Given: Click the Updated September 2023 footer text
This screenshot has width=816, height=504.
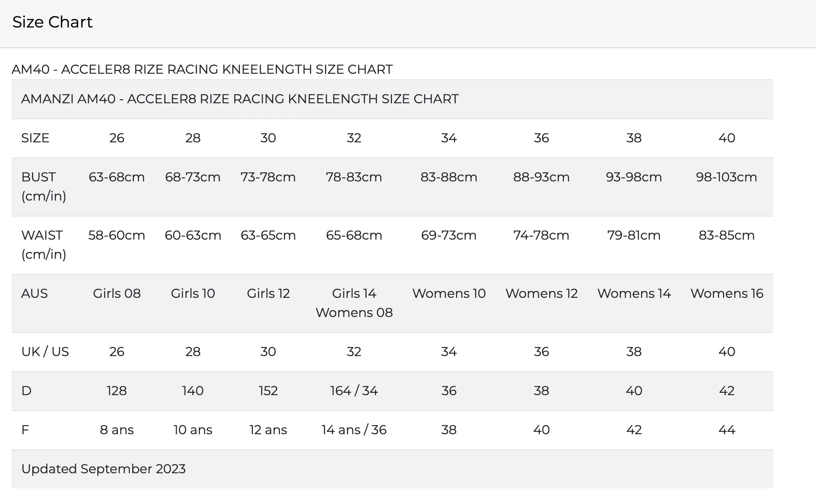Looking at the screenshot, I should [x=104, y=469].
